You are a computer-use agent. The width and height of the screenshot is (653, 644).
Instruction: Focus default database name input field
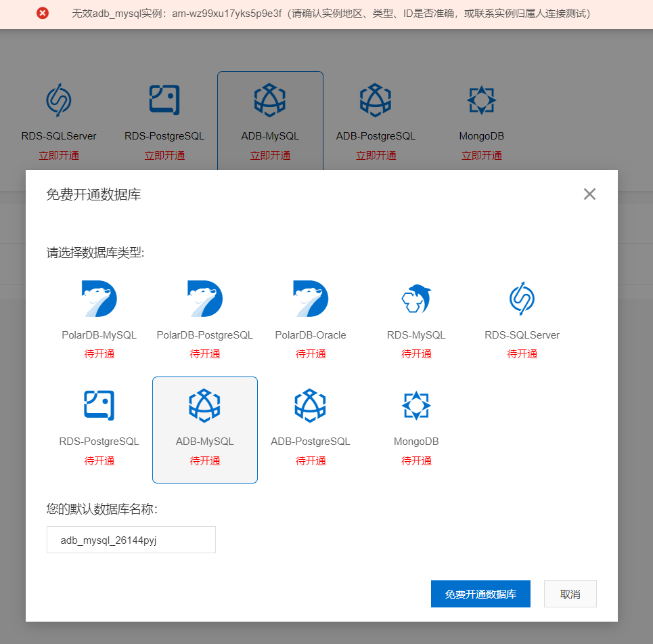[131, 540]
